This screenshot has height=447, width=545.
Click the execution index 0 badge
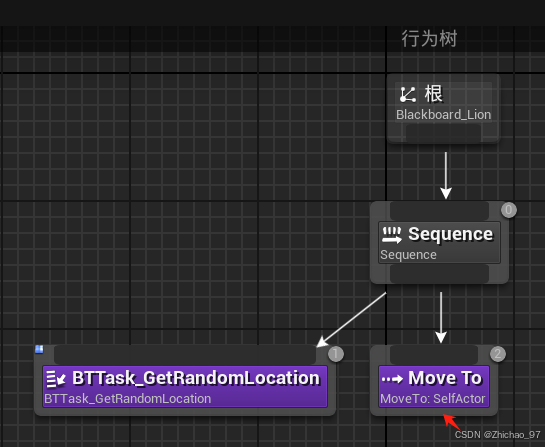(x=509, y=210)
